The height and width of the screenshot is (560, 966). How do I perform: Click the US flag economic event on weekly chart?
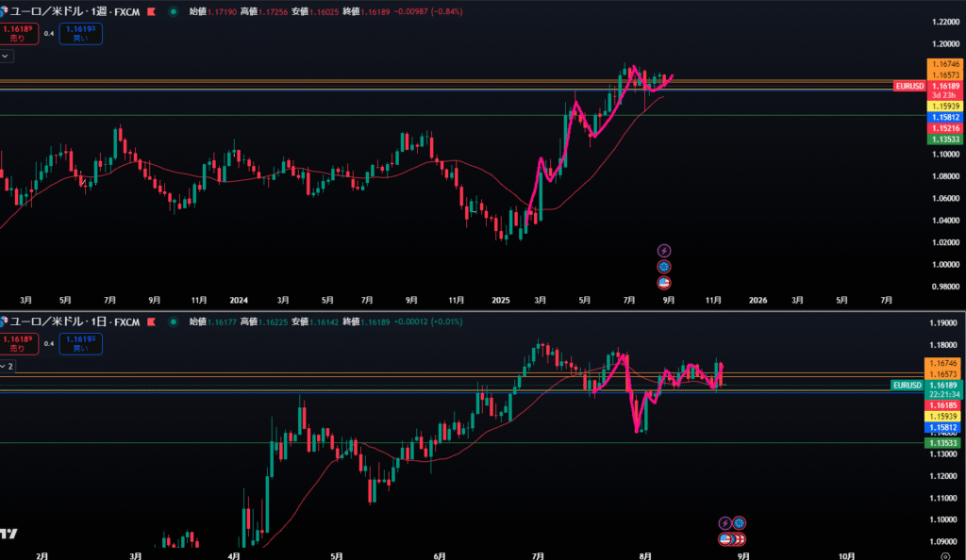pos(663,283)
